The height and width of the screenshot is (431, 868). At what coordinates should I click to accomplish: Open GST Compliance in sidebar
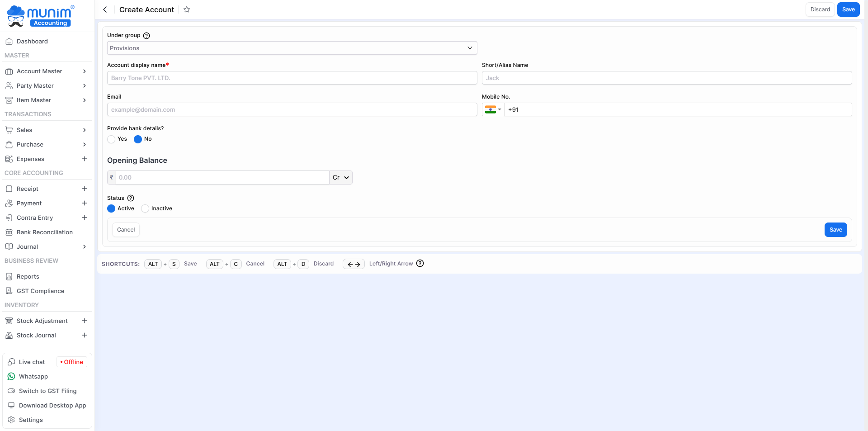pyautogui.click(x=40, y=291)
